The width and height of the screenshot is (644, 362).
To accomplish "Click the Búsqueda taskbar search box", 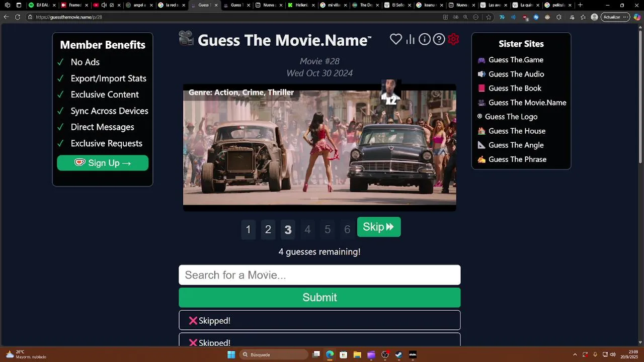I will [x=274, y=354].
